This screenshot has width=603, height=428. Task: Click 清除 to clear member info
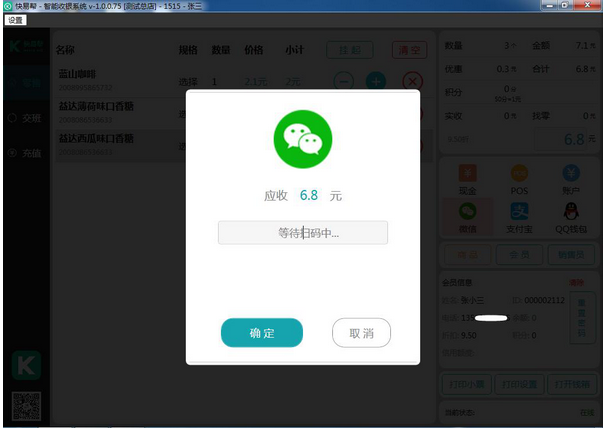576,283
